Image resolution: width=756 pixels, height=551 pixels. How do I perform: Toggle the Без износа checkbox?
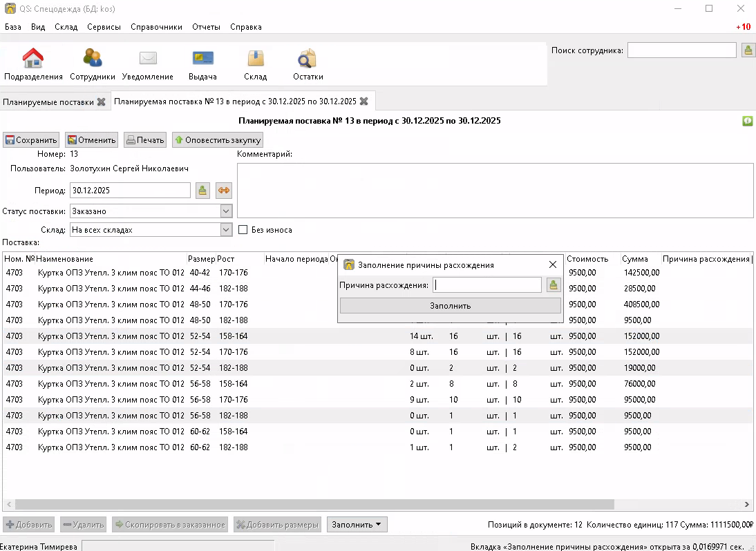[243, 230]
